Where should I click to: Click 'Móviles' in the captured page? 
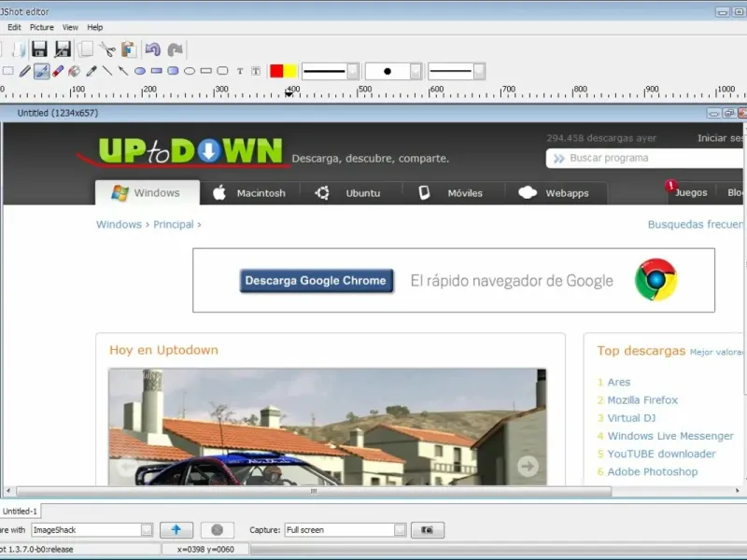tap(465, 193)
